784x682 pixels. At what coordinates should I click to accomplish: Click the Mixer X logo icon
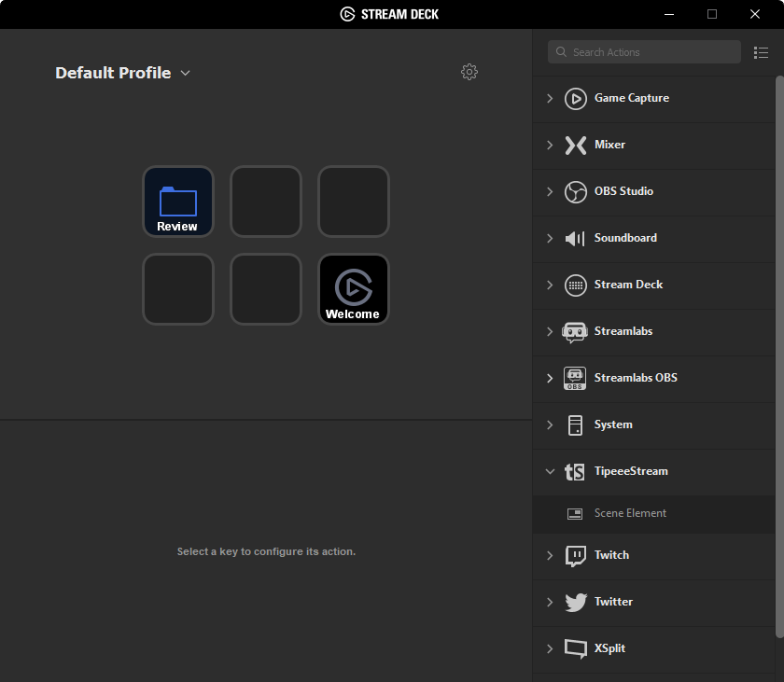(x=576, y=146)
